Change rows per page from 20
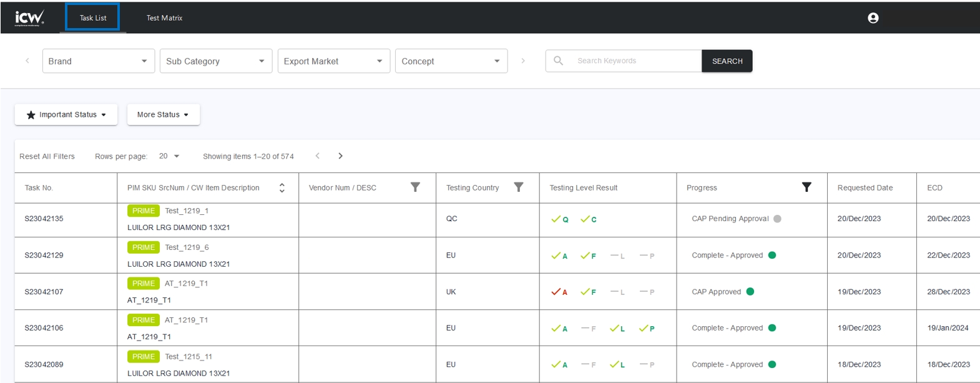This screenshot has height=383, width=980. [169, 156]
